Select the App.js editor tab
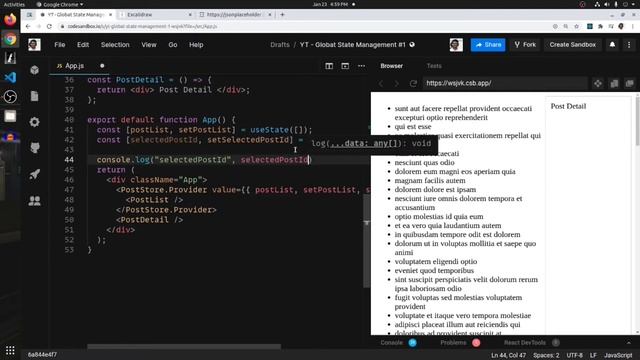640x360 pixels. point(74,66)
